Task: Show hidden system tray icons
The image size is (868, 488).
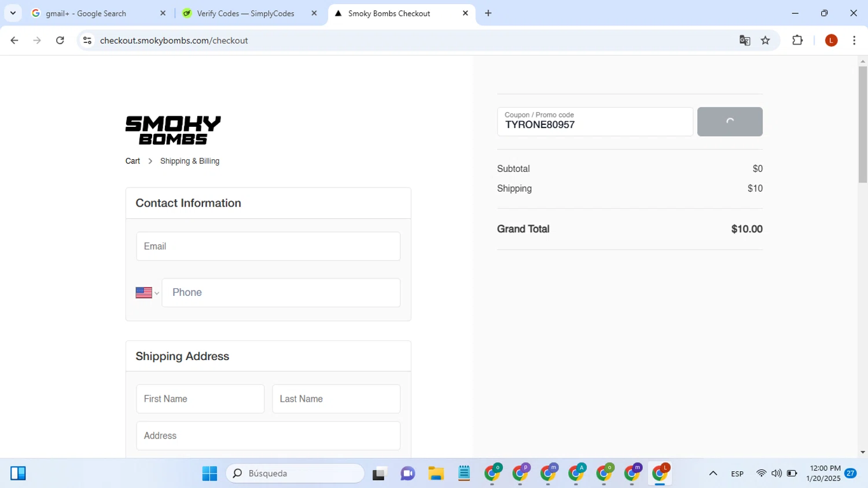Action: click(x=713, y=474)
